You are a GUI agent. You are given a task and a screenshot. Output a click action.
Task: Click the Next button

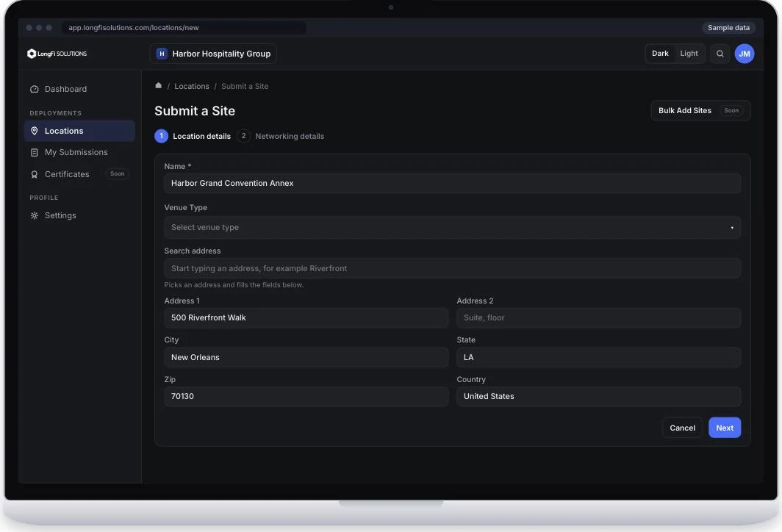[724, 428]
